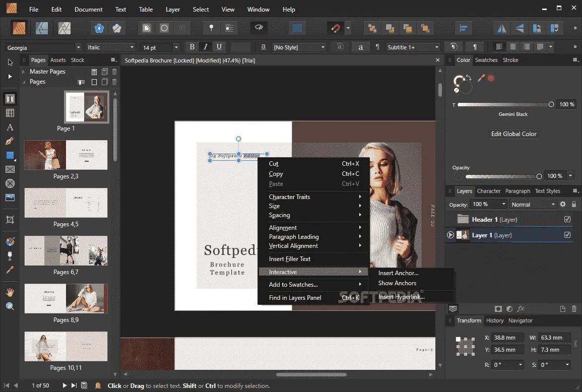Click the layer effects fx icon
The width and height of the screenshot is (582, 392).
(x=521, y=308)
